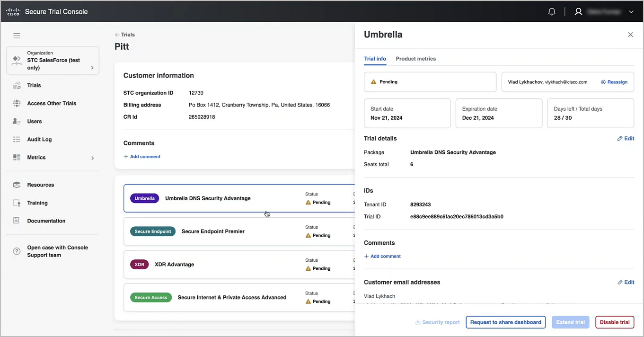This screenshot has width=644, height=337.
Task: Open the Training page
Action: pos(37,203)
